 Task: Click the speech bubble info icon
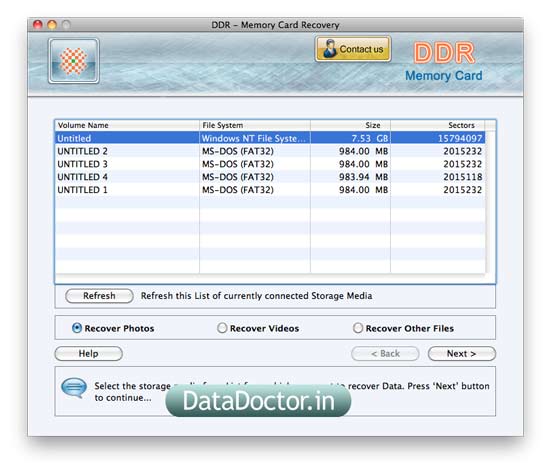[74, 388]
